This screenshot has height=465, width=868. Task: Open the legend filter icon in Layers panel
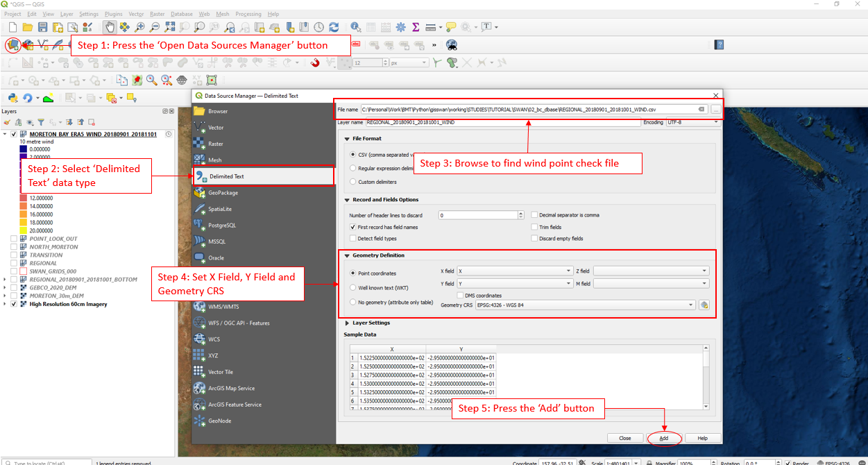pos(41,123)
